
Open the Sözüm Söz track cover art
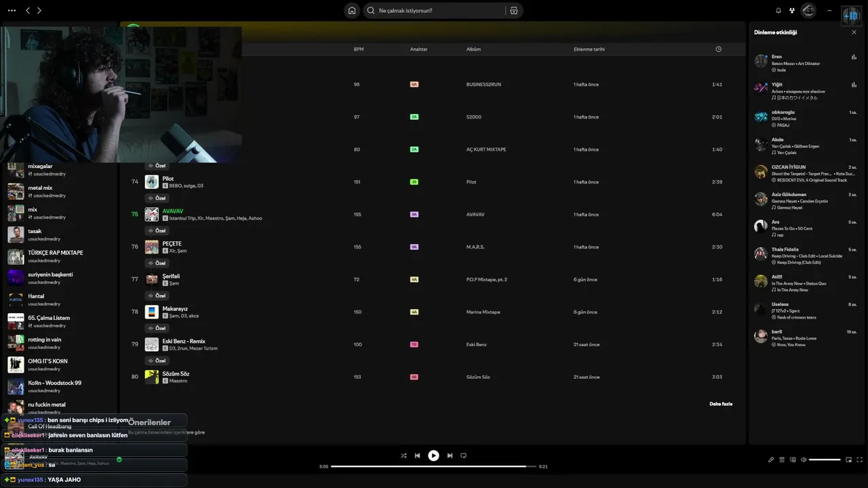151,377
